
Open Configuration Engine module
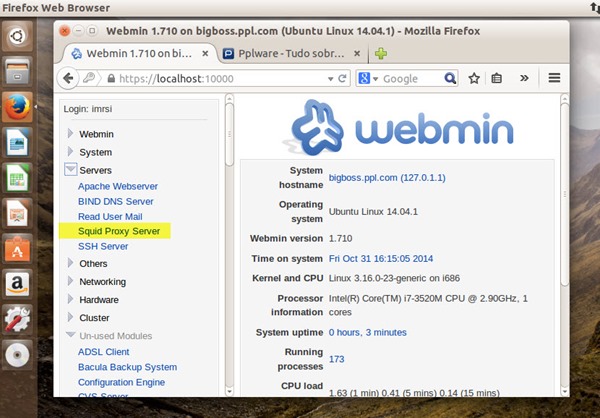coord(121,382)
